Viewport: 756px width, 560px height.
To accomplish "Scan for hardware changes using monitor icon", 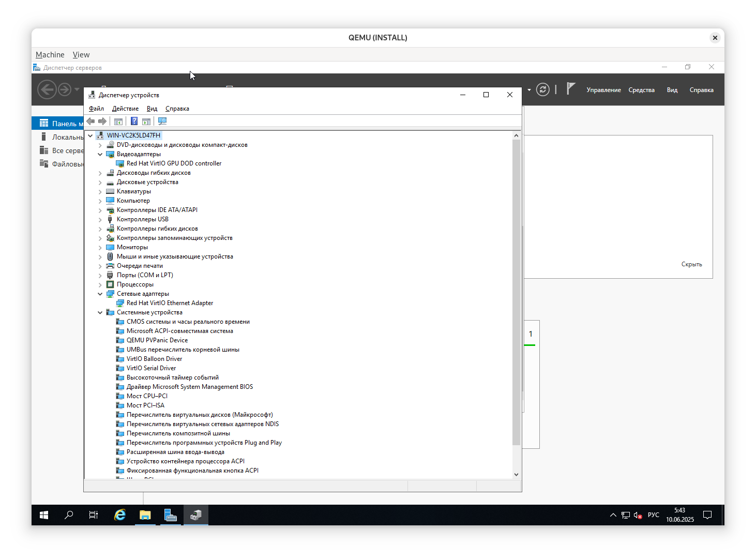I will [162, 121].
